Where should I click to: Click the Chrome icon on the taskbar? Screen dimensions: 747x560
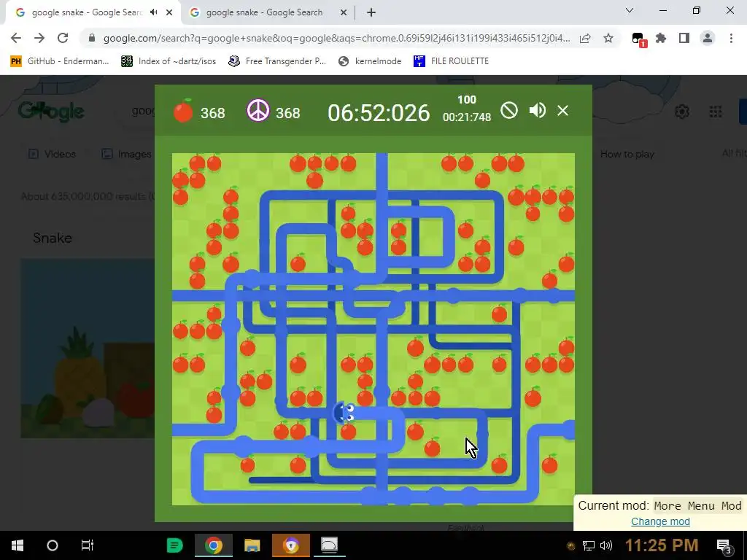click(x=214, y=545)
